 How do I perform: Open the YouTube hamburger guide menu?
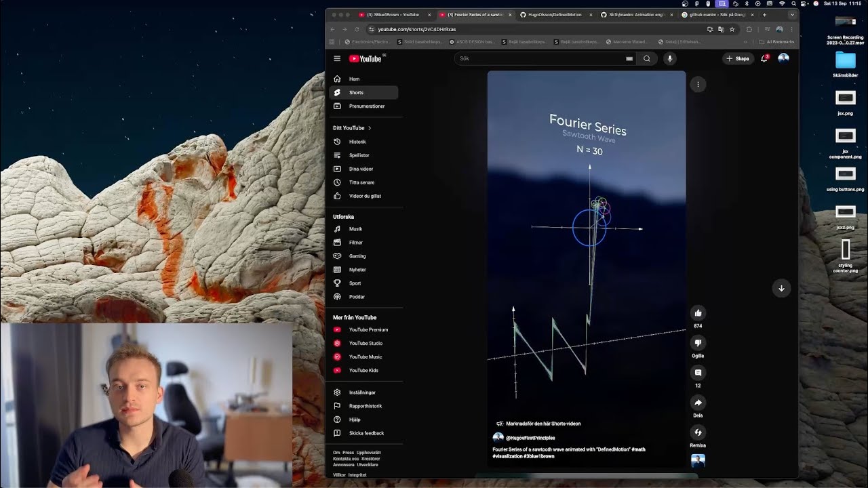click(x=337, y=58)
